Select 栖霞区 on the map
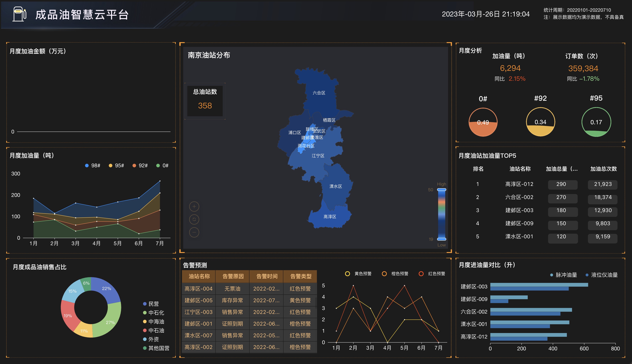632x364 pixels. (x=329, y=120)
